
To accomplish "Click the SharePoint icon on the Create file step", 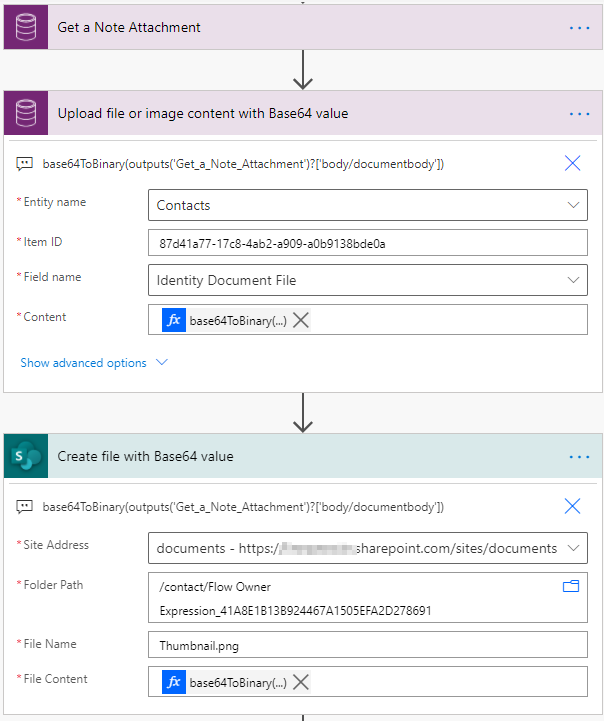I will click(x=26, y=457).
